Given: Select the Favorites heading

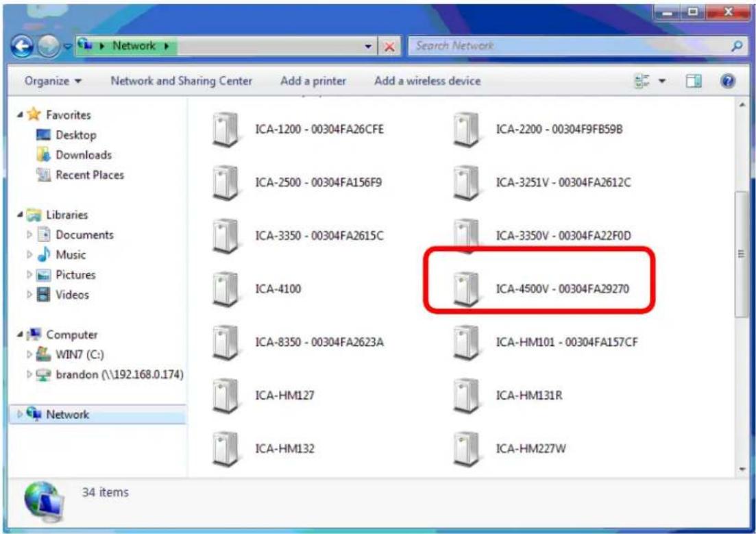Looking at the screenshot, I should 68,114.
